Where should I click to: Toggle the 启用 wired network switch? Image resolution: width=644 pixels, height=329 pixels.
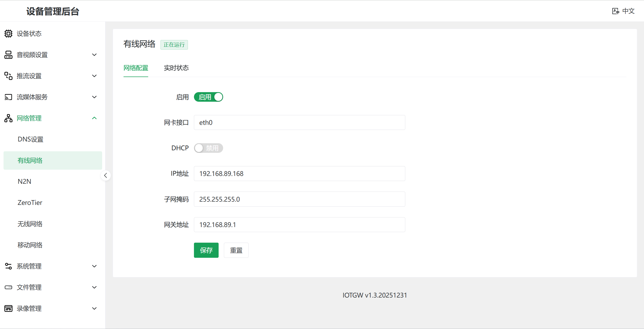208,97
